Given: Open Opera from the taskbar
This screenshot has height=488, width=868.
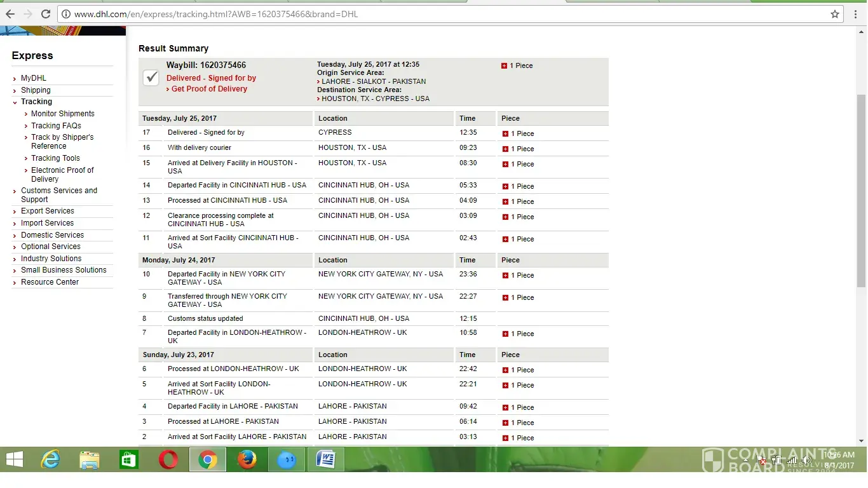Looking at the screenshot, I should coord(168,459).
